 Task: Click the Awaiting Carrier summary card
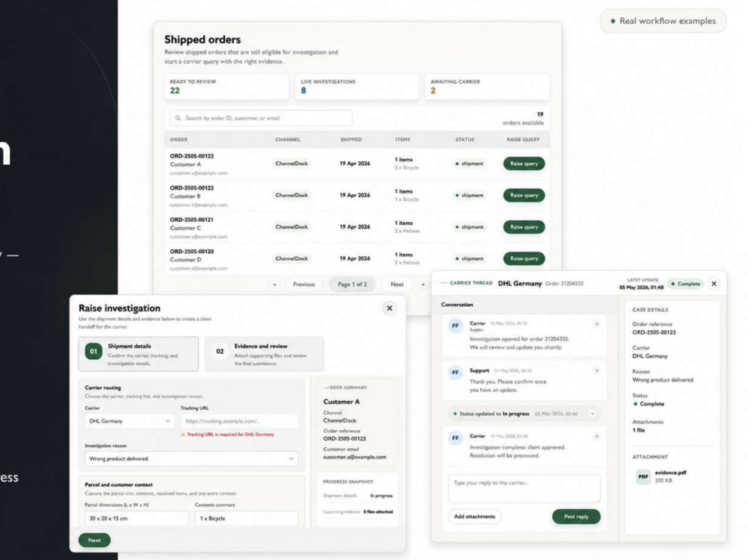[x=487, y=87]
